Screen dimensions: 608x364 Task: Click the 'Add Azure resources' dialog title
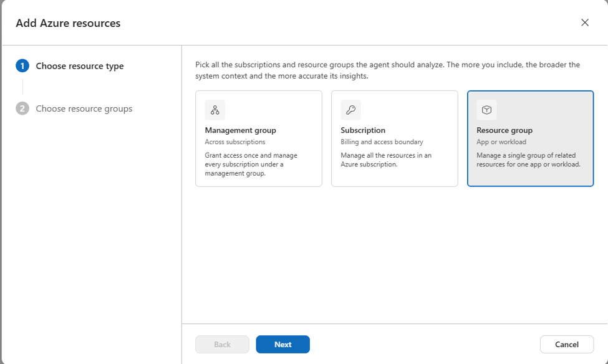(68, 23)
